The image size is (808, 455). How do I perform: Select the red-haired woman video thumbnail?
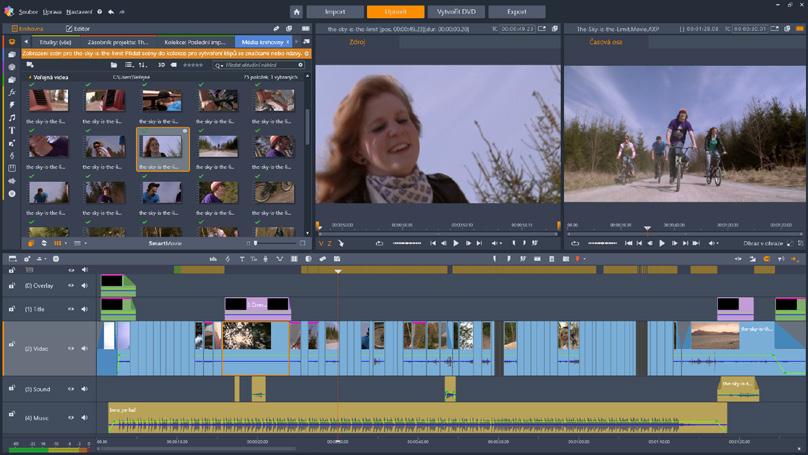(x=162, y=149)
